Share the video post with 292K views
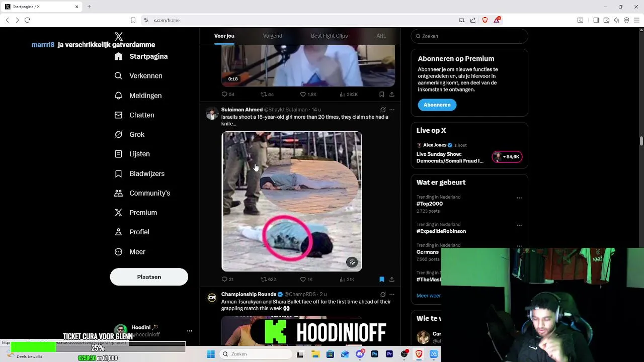Viewport: 644px width, 362px height. [x=392, y=94]
